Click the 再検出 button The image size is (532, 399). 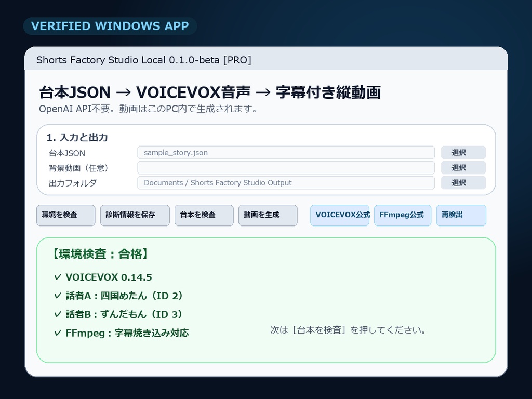tap(461, 215)
